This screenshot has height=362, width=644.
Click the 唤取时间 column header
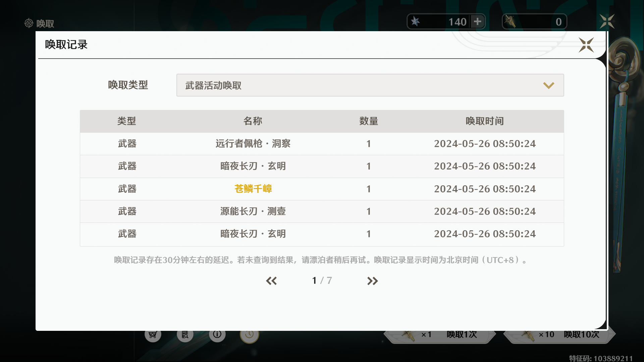pyautogui.click(x=484, y=121)
